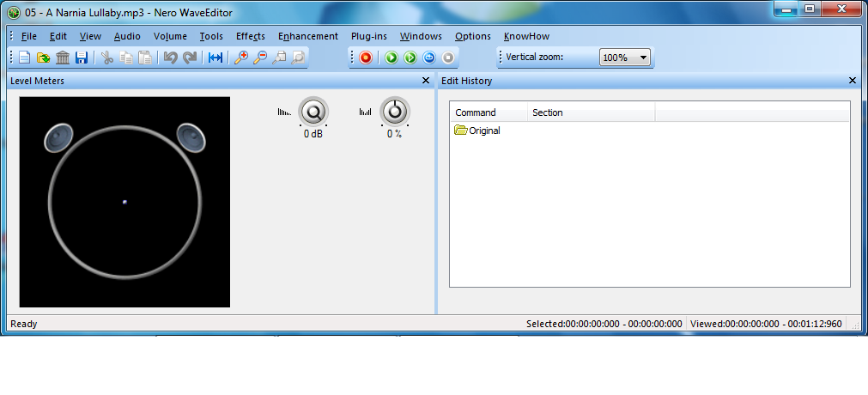Open the Edit menu
Image resolution: width=868 pixels, height=395 pixels.
(58, 37)
